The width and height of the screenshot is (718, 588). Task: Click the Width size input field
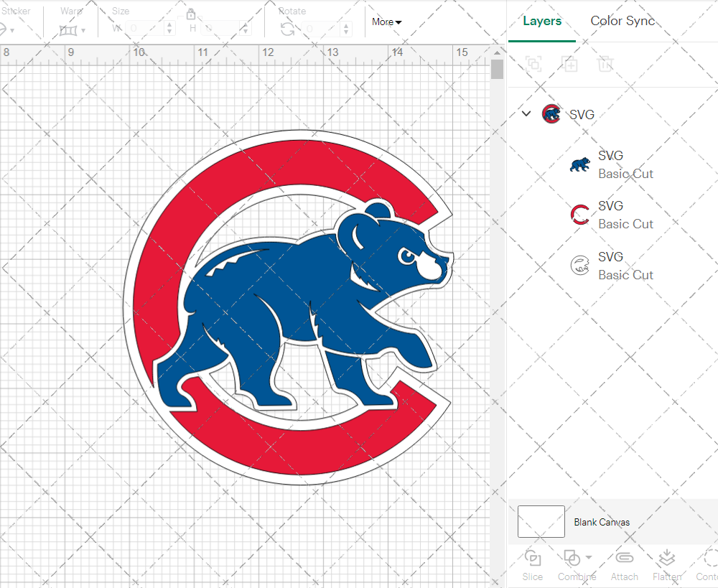(x=144, y=29)
